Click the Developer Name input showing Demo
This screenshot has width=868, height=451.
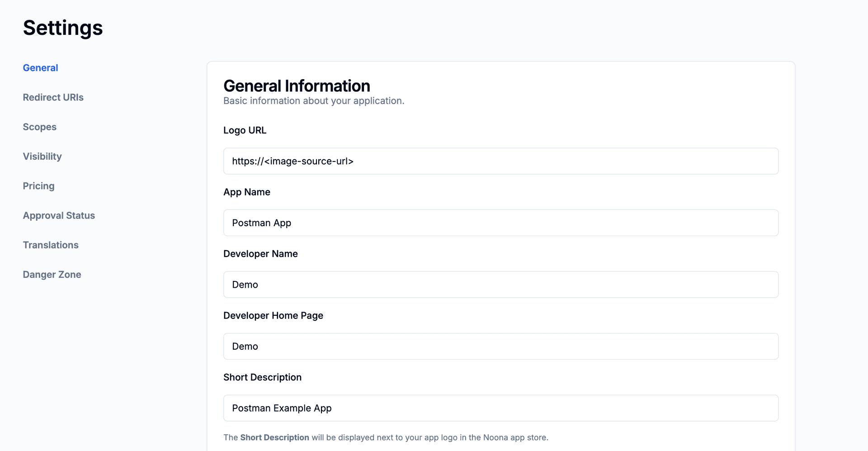click(x=500, y=284)
